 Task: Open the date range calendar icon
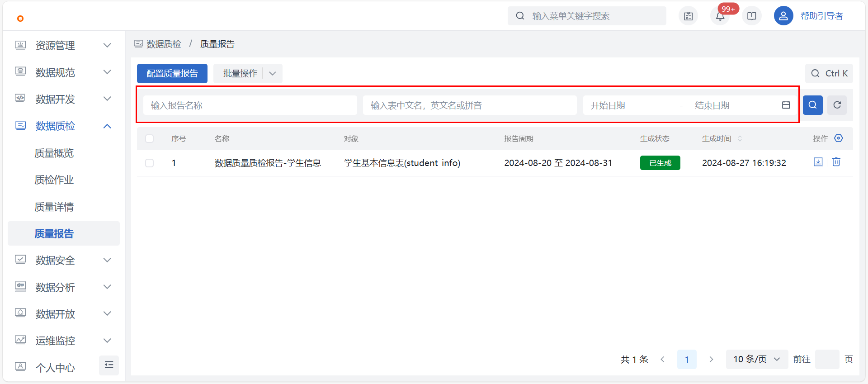[786, 105]
